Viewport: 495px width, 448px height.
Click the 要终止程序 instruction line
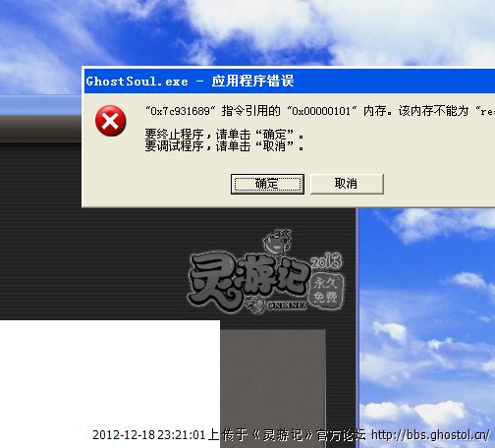pos(225,135)
